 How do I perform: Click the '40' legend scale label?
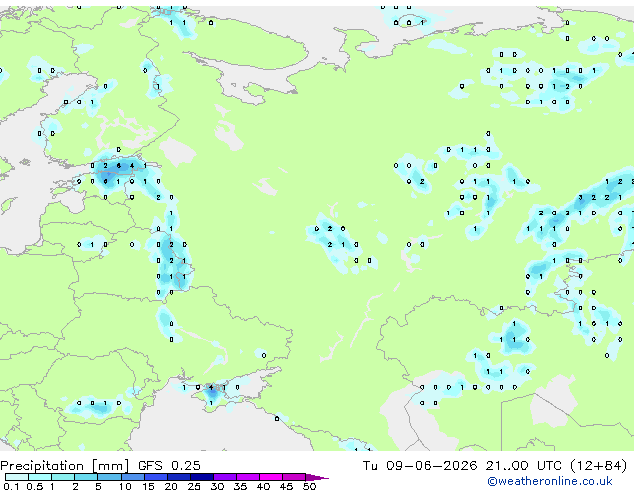[263, 486]
